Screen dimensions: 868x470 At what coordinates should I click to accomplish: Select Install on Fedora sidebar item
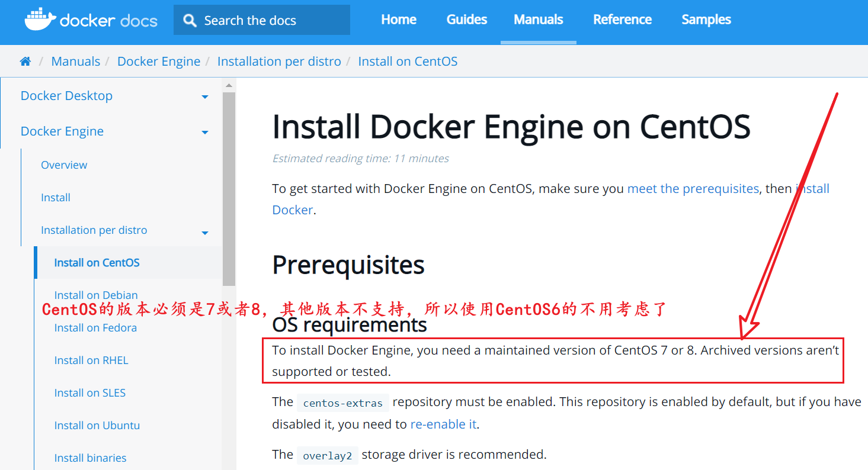[95, 328]
